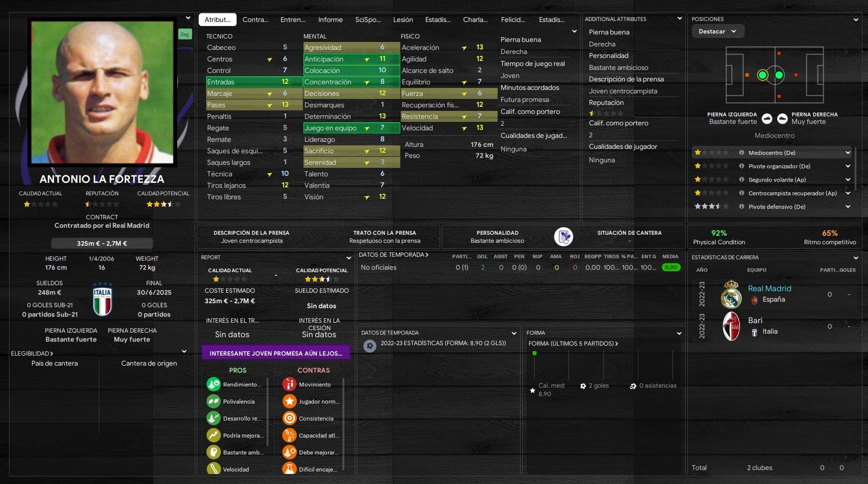Click the Desarrollo re... pro icon

(x=214, y=418)
